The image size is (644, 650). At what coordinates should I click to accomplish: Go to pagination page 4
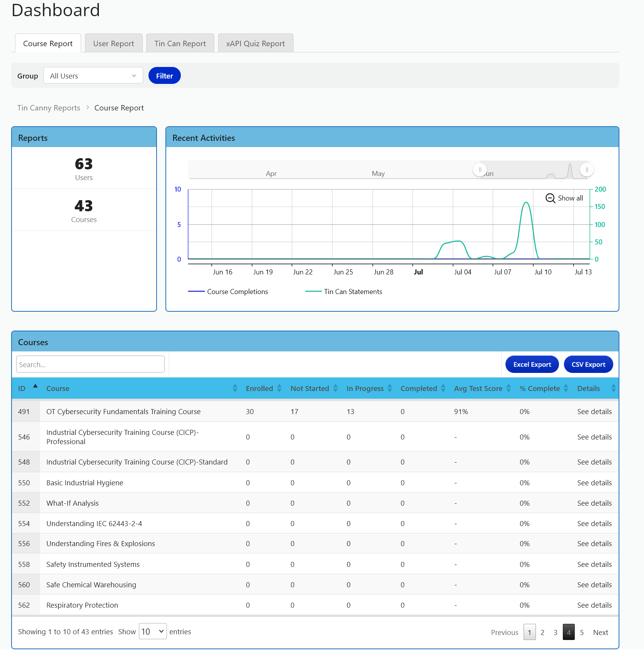pos(569,632)
